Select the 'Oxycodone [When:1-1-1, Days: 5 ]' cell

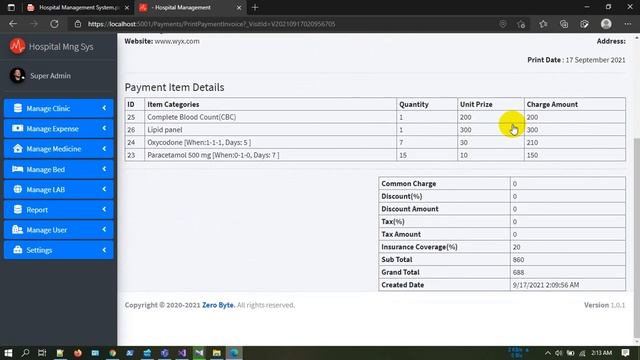pos(270,142)
